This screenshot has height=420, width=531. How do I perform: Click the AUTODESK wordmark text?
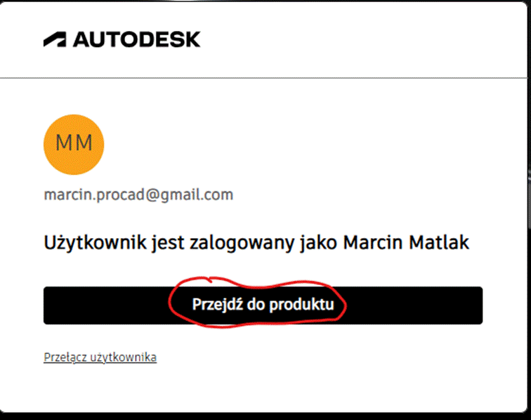[x=136, y=39]
